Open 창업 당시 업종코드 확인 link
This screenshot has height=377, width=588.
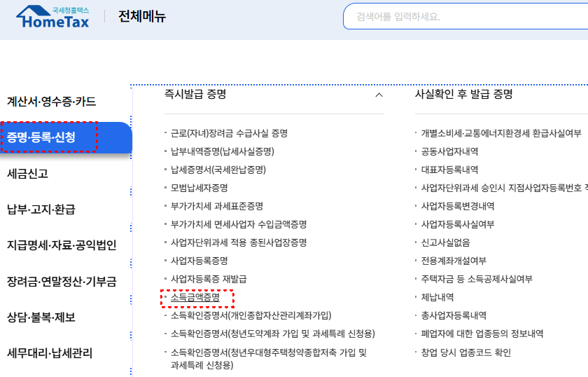[x=465, y=352]
